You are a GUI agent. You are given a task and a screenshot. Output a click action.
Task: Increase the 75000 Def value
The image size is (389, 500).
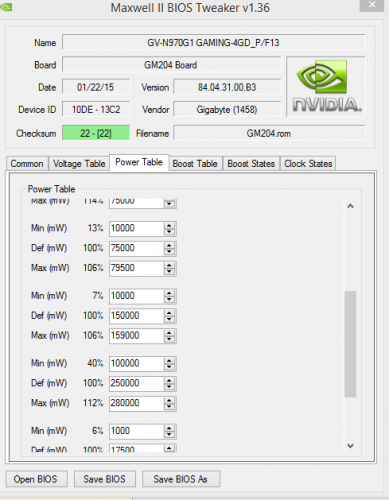tap(169, 245)
